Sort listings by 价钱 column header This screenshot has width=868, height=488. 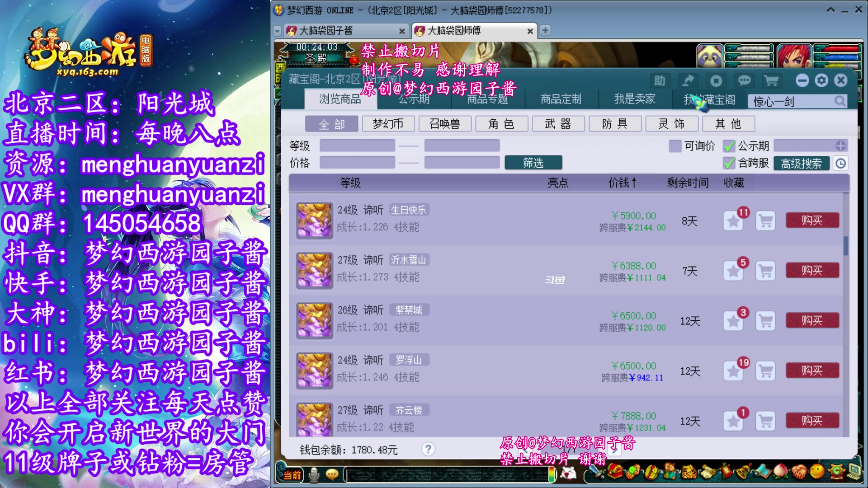tap(622, 183)
